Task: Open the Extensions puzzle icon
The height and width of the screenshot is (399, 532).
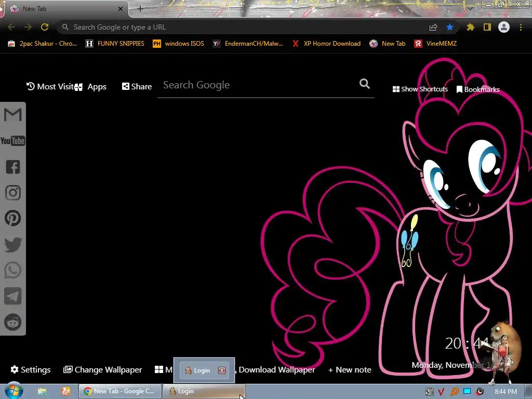Action: (x=471, y=27)
